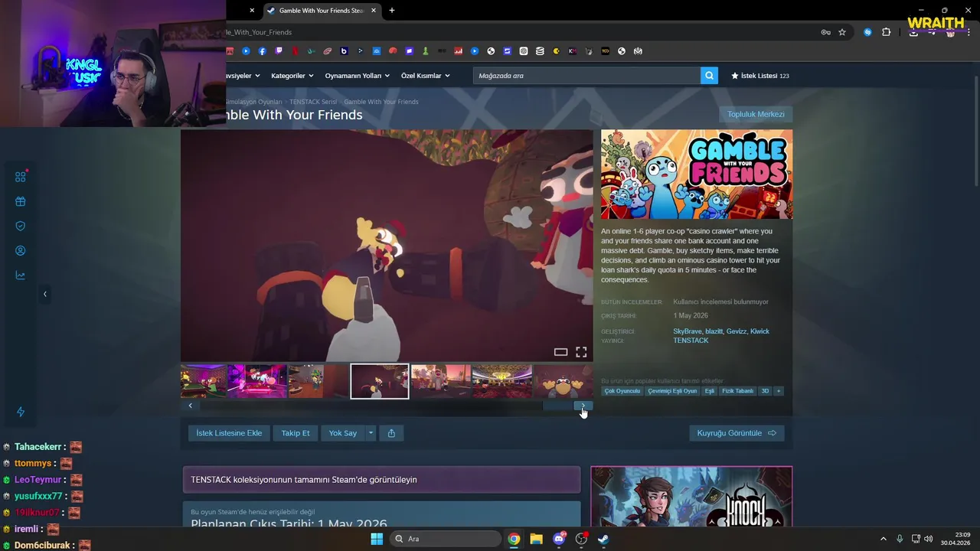This screenshot has height=551, width=980.
Task: Toggle fullscreen on the game video player
Action: click(581, 352)
